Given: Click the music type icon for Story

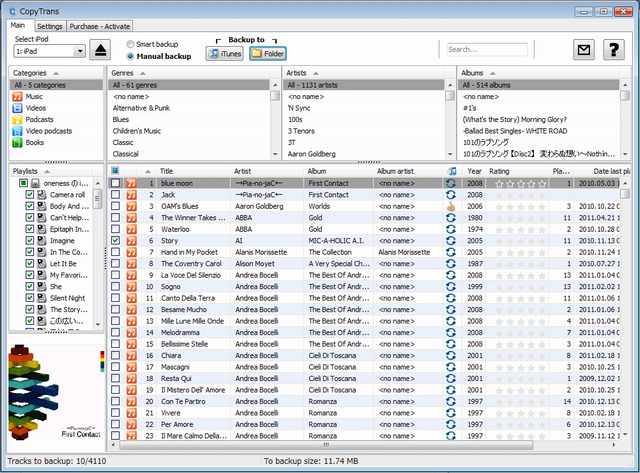Looking at the screenshot, I should coord(131,241).
